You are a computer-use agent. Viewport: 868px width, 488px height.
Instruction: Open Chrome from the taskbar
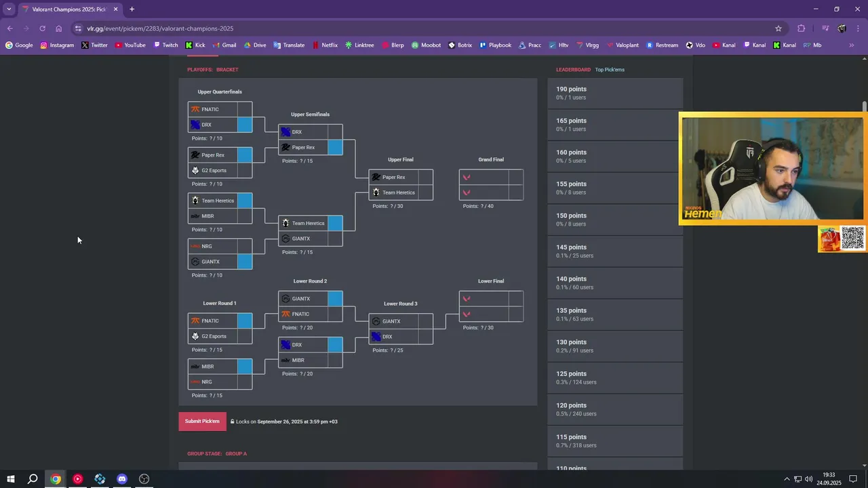pos(56,479)
